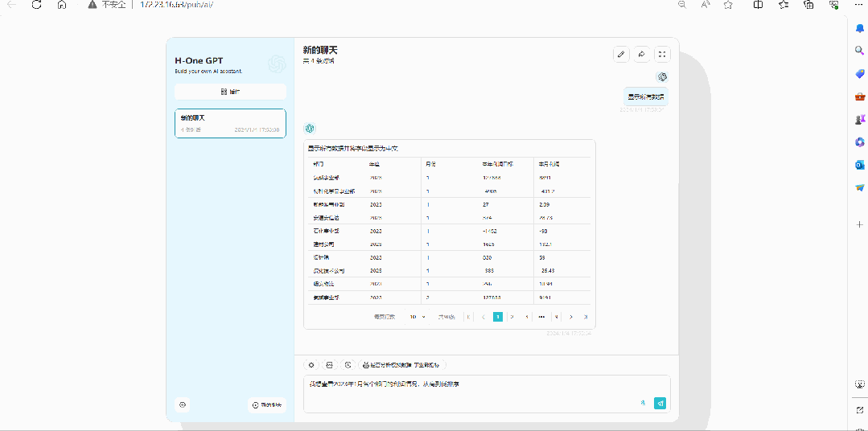
Task: Click the teal send message button
Action: coord(660,404)
